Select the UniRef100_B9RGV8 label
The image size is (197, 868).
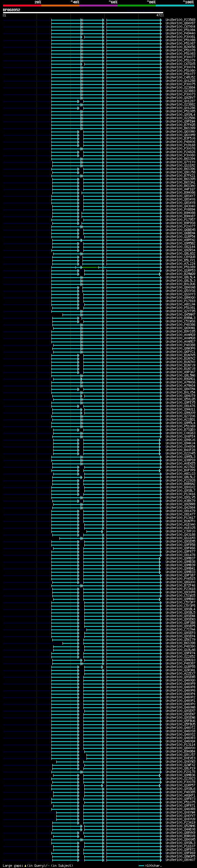180,836
